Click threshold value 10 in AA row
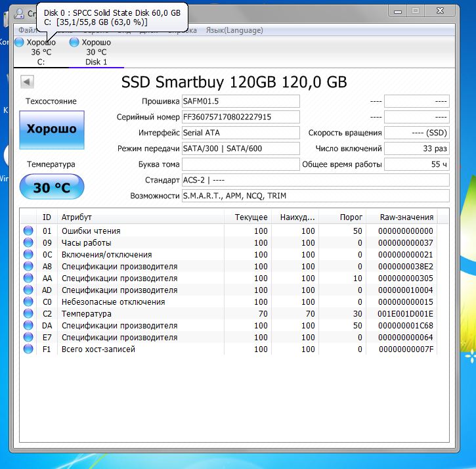The image size is (476, 469). (x=358, y=279)
